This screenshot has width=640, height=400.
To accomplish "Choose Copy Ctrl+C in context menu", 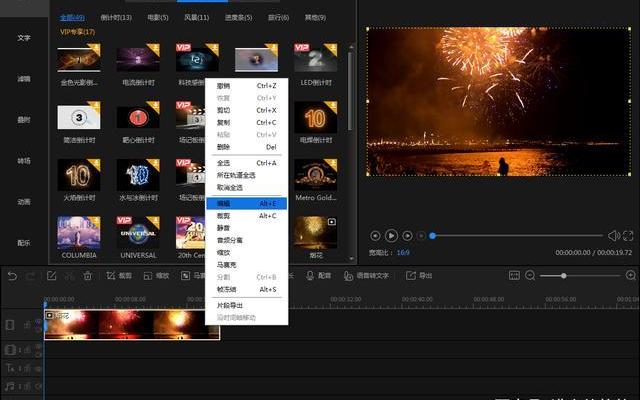I will click(x=247, y=122).
